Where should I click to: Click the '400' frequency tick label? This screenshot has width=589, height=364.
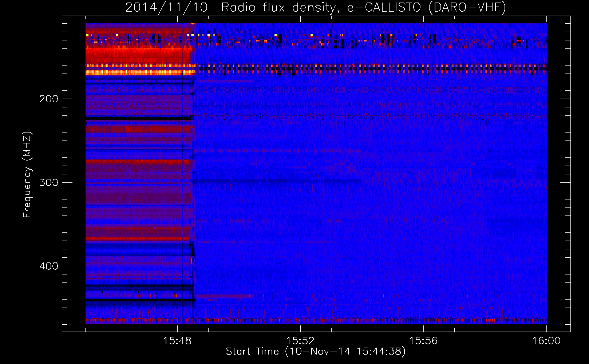49,266
